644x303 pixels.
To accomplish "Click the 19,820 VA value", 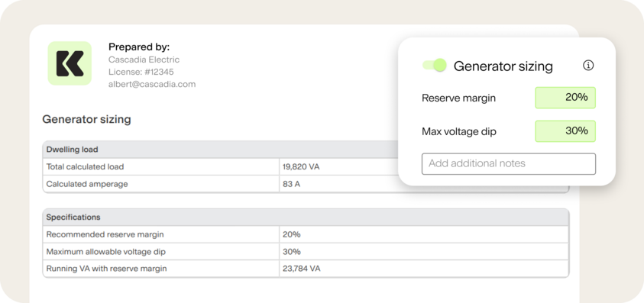I will [301, 166].
